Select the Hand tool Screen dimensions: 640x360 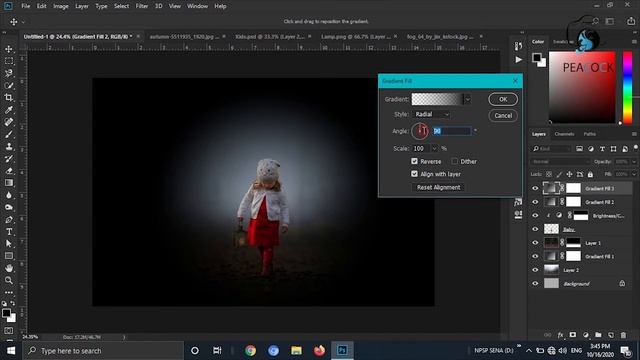(9, 268)
